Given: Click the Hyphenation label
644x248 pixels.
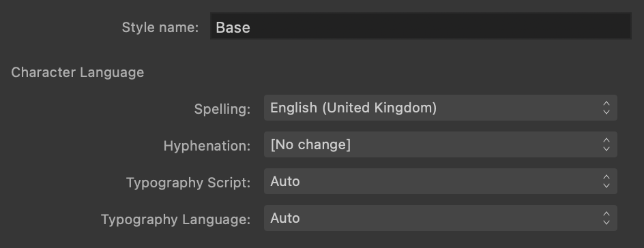Looking at the screenshot, I should 207,146.
